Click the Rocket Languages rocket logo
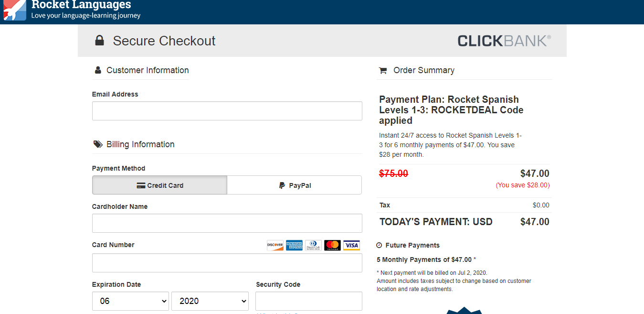The width and height of the screenshot is (644, 314). click(x=15, y=10)
